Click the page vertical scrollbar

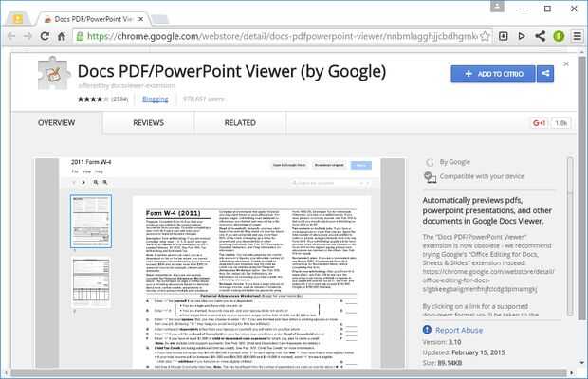pyautogui.click(x=581, y=188)
